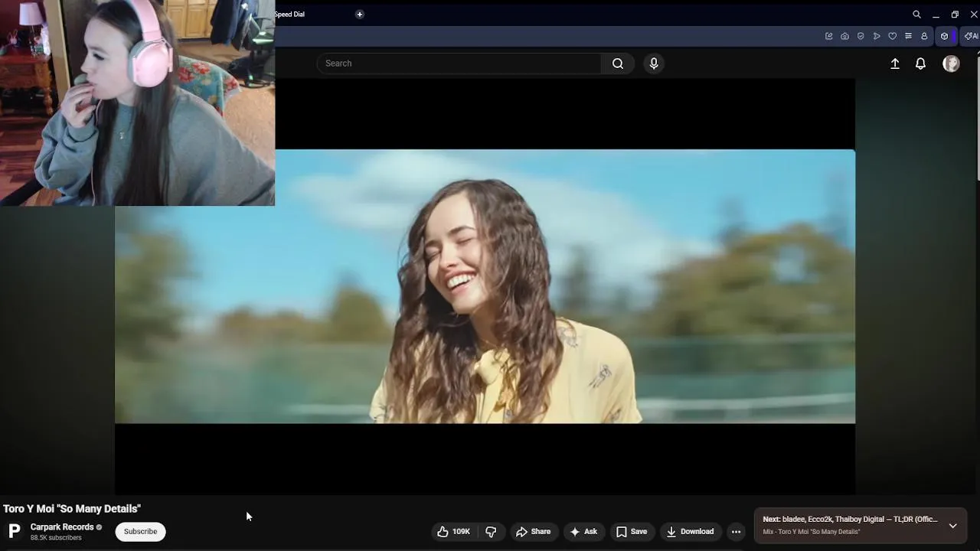The width and height of the screenshot is (980, 551).
Task: Open the extensions cube icon
Action: point(944,36)
